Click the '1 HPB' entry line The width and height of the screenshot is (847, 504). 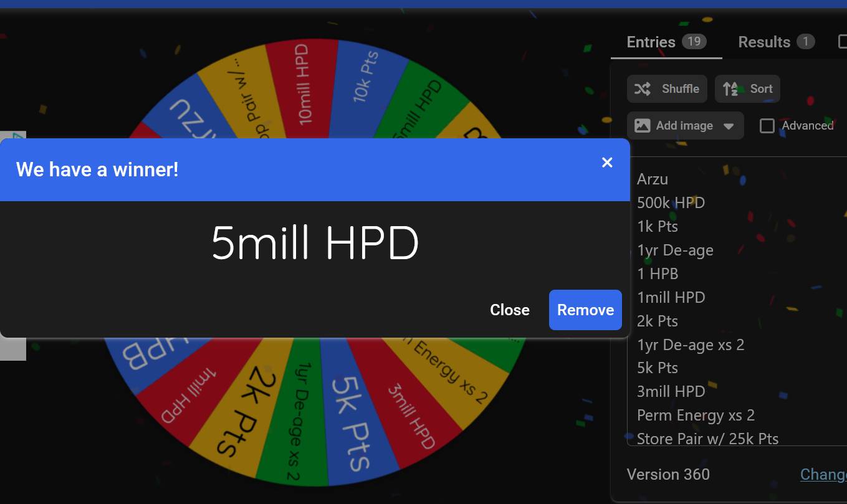coord(658,274)
